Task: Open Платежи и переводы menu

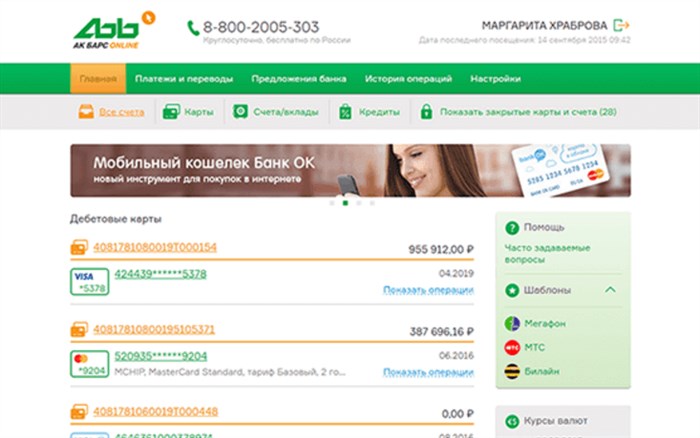Action: coord(184,79)
